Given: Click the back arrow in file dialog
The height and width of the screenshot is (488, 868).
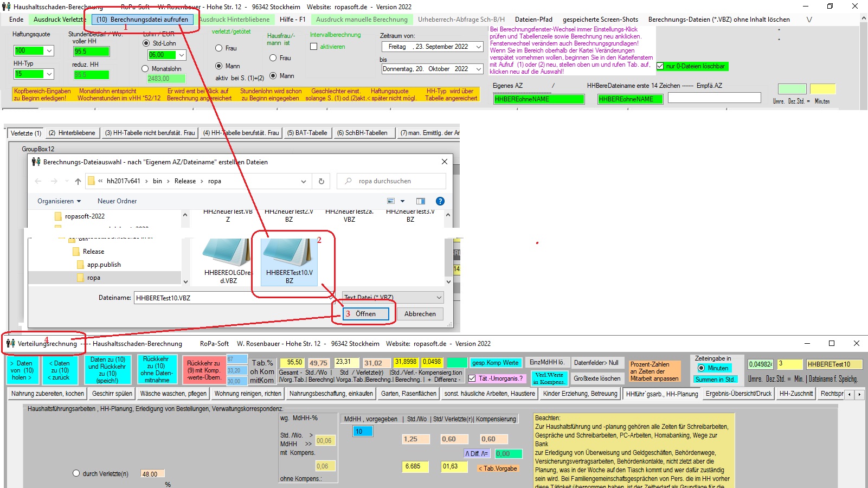Looking at the screenshot, I should [38, 181].
